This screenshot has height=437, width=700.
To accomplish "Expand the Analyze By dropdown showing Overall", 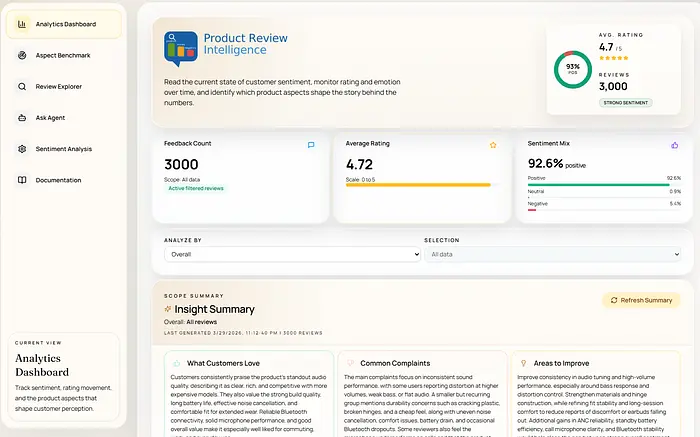I will click(292, 255).
